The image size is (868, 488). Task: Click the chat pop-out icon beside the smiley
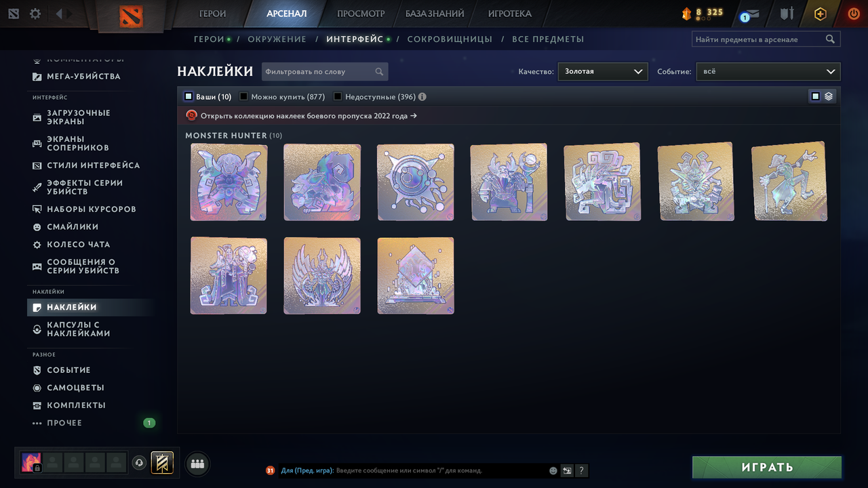coord(567,470)
